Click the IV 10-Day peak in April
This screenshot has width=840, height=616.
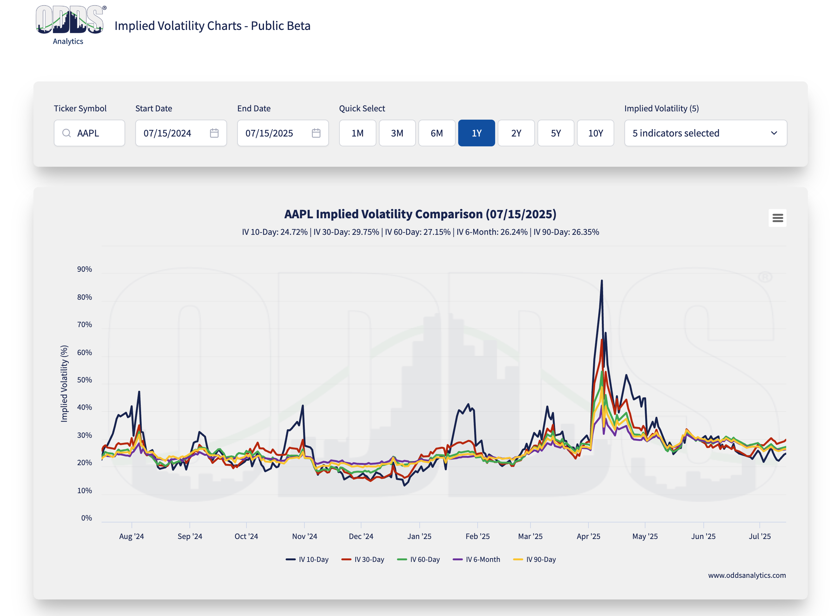601,281
